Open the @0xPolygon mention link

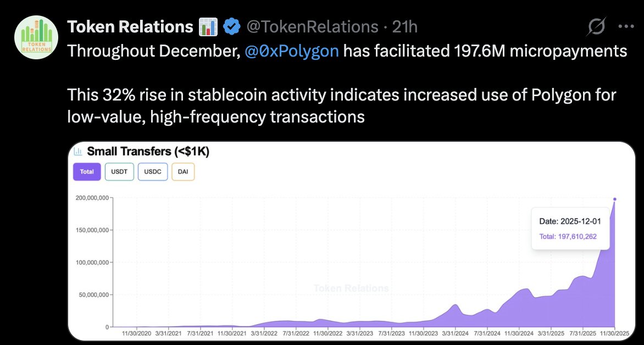coord(291,52)
